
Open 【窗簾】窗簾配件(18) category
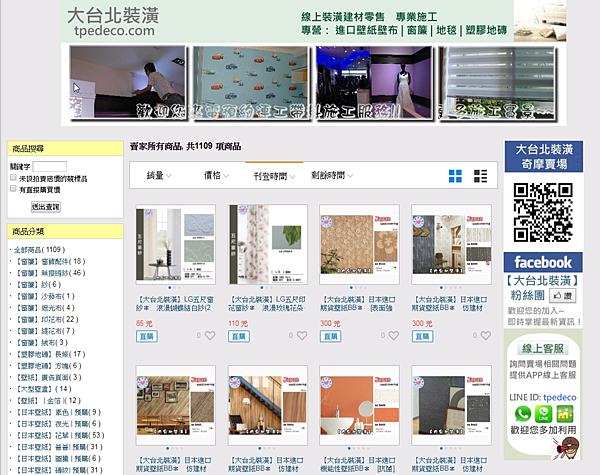50,261
